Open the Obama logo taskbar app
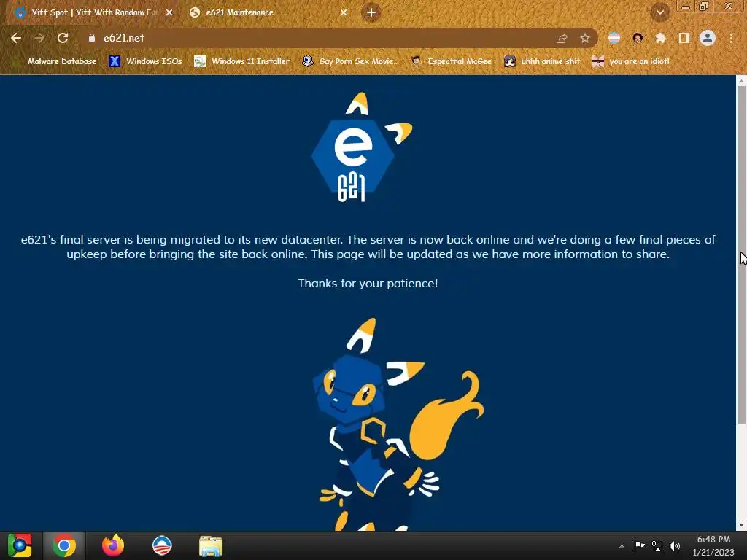 [x=162, y=545]
